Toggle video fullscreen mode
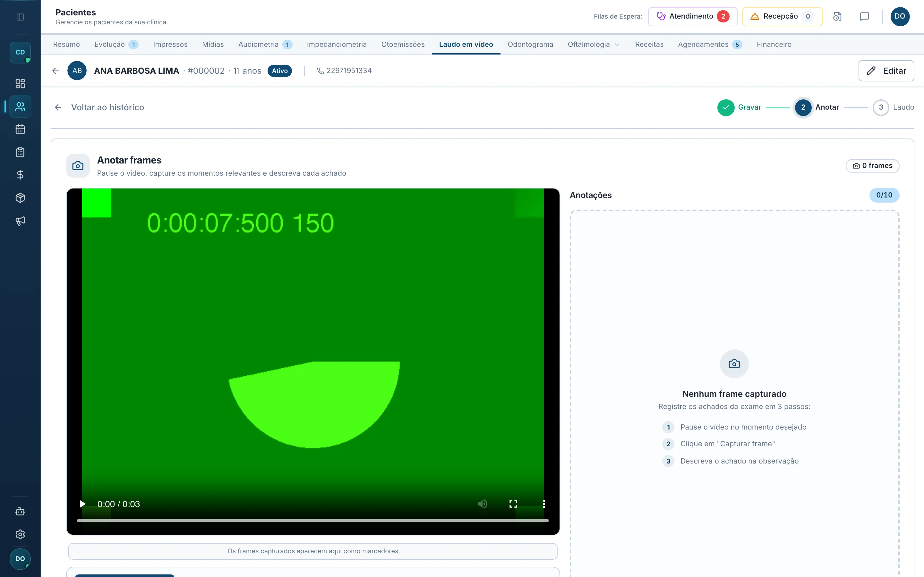924x577 pixels. [x=513, y=504]
